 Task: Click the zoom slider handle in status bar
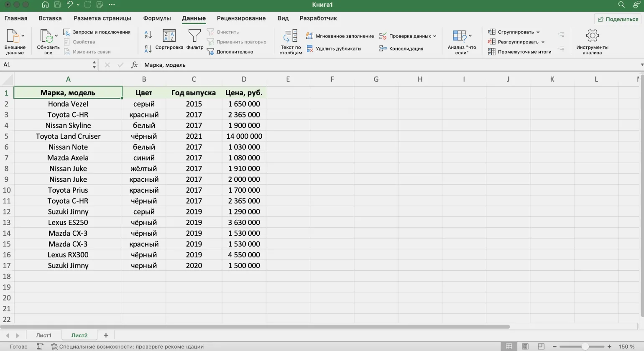[x=585, y=346]
